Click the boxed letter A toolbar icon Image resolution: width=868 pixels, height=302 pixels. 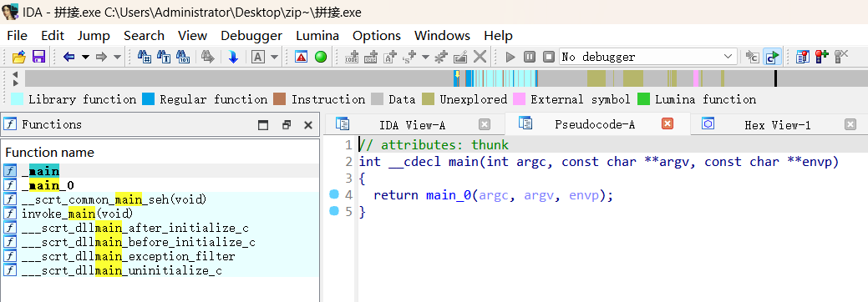pyautogui.click(x=258, y=57)
